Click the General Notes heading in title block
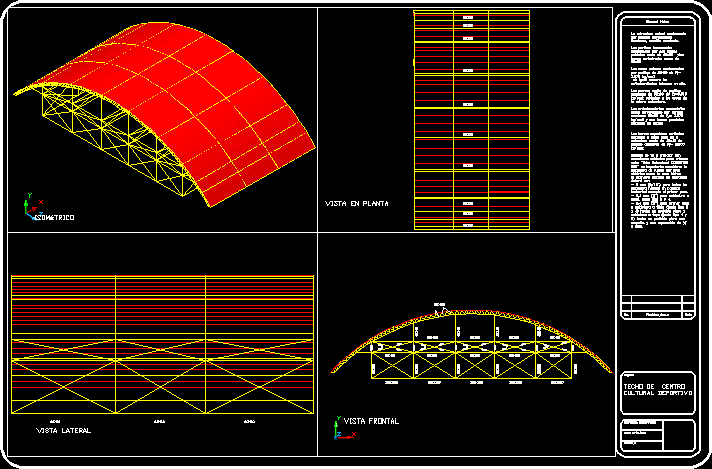The image size is (712, 469). click(x=657, y=19)
